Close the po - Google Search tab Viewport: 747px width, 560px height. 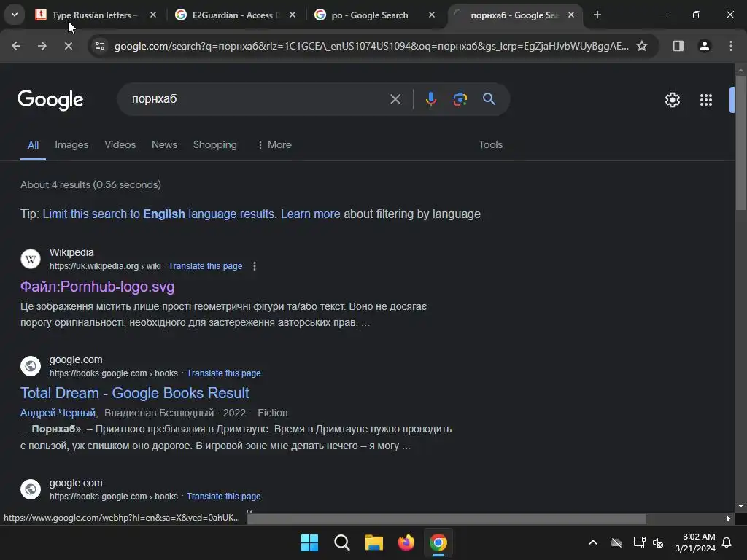pos(432,15)
